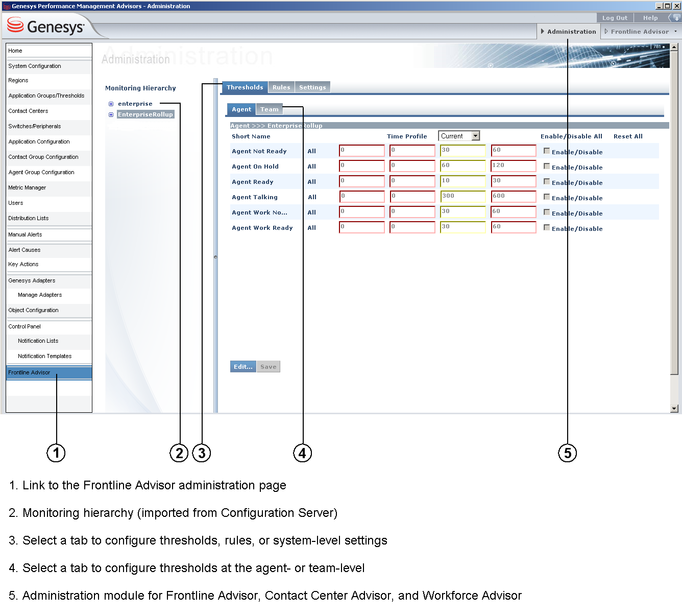Click the Edit... button
This screenshot has height=616, width=682.
pos(243,367)
